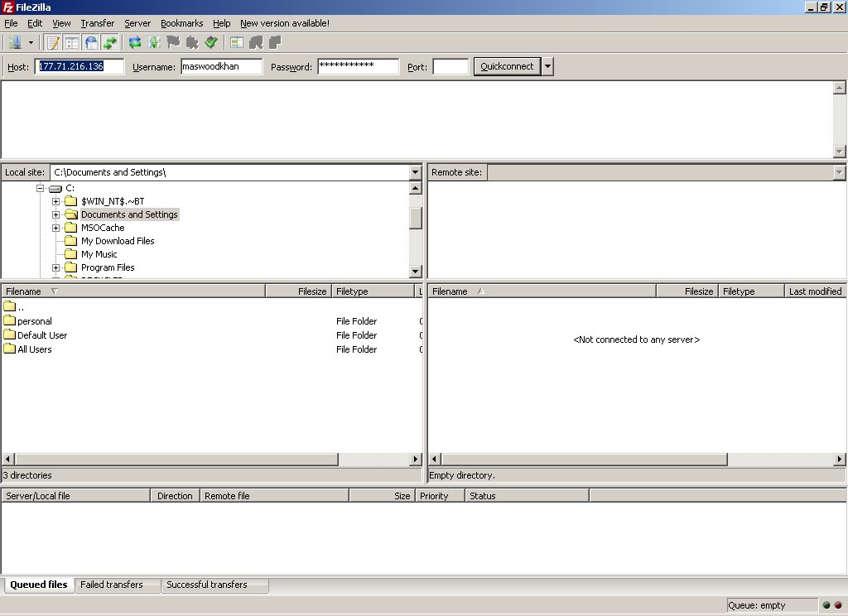Expand the MSOCache folder node
The width and height of the screenshot is (848, 616).
(55, 228)
